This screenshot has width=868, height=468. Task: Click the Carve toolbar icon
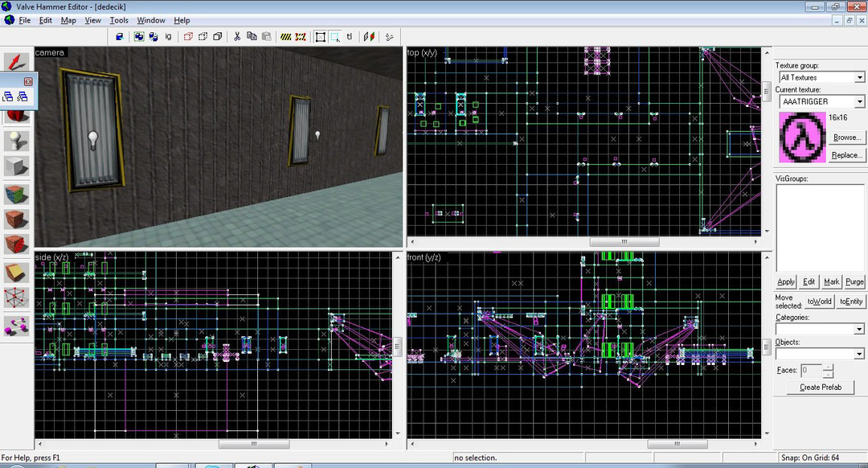(119, 36)
